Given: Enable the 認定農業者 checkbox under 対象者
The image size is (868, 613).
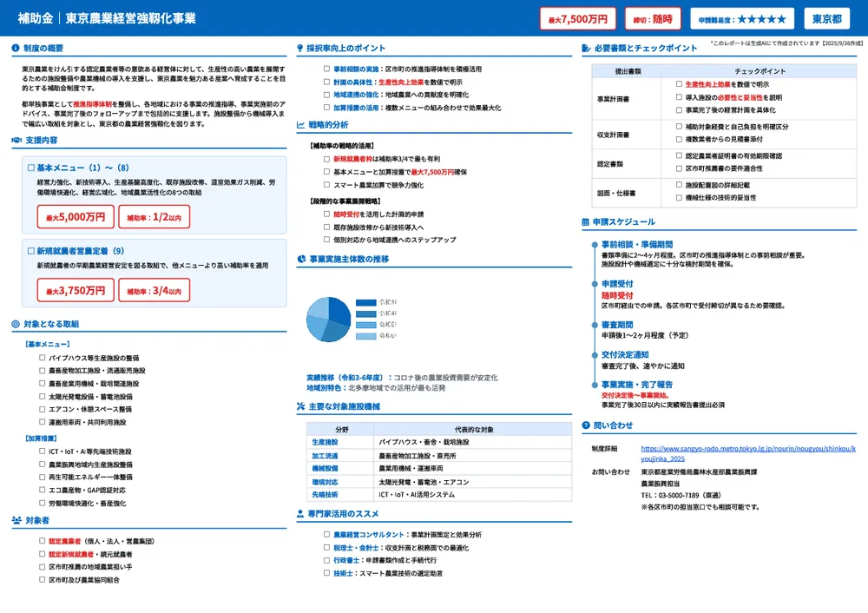Looking at the screenshot, I should (40, 541).
